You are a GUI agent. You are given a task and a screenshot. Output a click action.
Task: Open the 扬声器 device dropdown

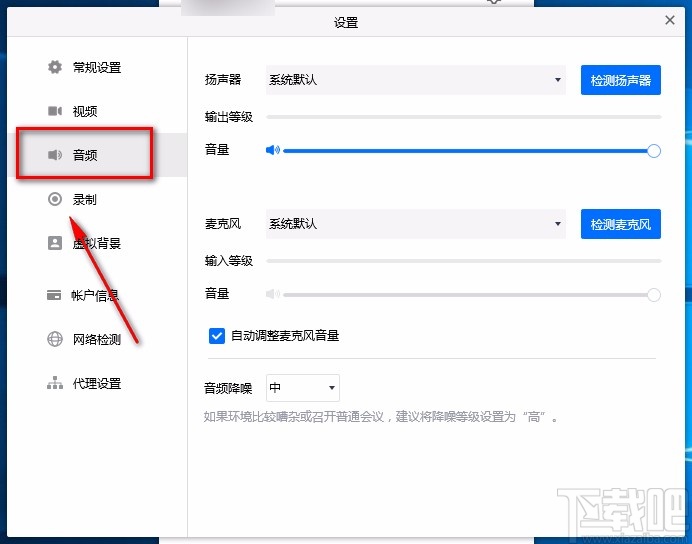[416, 80]
